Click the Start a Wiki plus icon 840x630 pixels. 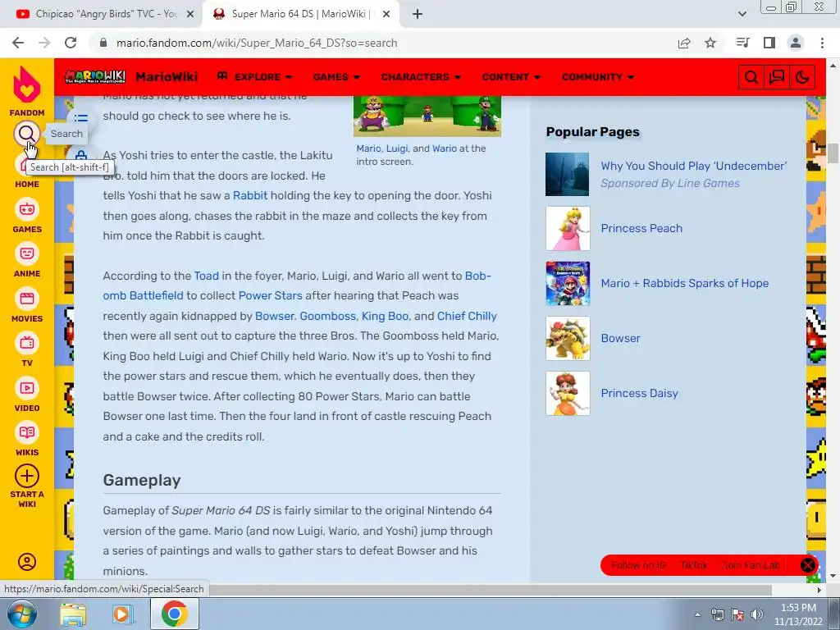tap(27, 476)
